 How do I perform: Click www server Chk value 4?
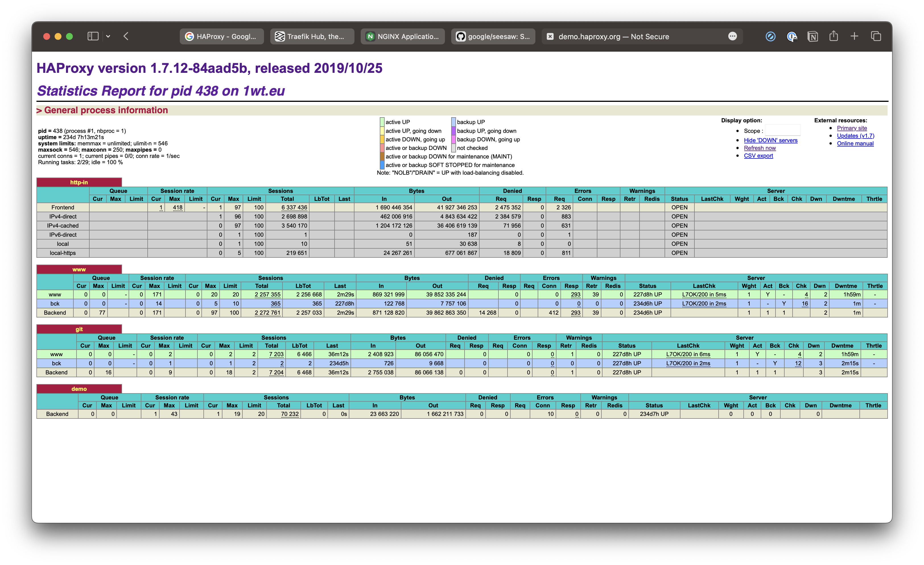click(806, 294)
